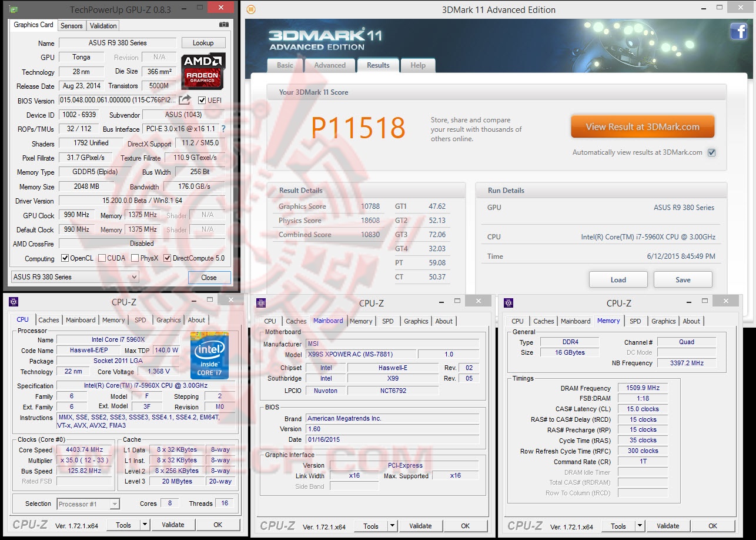Expand the Tools arrow in the CPU-Z Mainboard window
The height and width of the screenshot is (540, 756).
(392, 526)
